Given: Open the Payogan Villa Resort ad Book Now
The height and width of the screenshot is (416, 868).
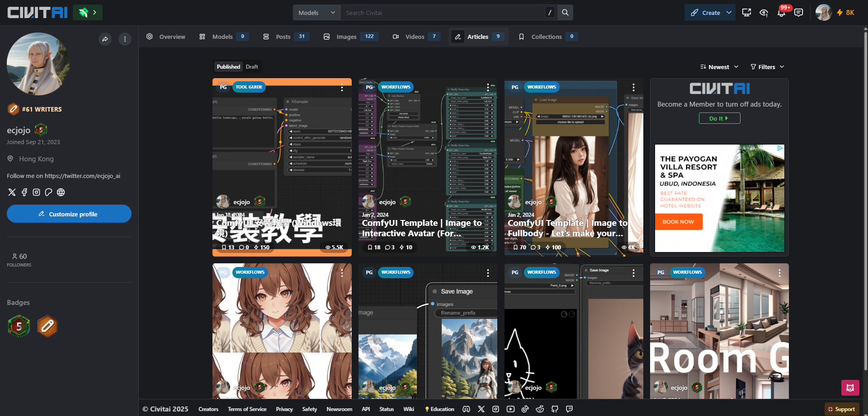Looking at the screenshot, I should (x=679, y=222).
